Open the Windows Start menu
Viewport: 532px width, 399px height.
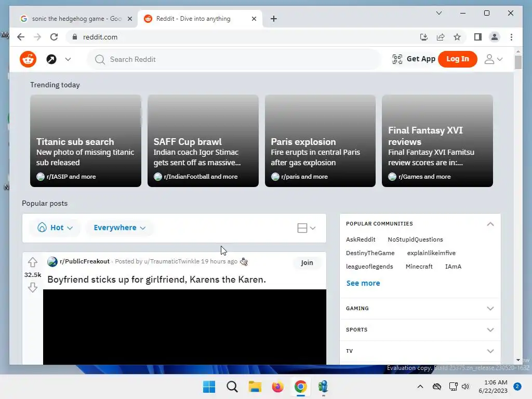pos(209,387)
